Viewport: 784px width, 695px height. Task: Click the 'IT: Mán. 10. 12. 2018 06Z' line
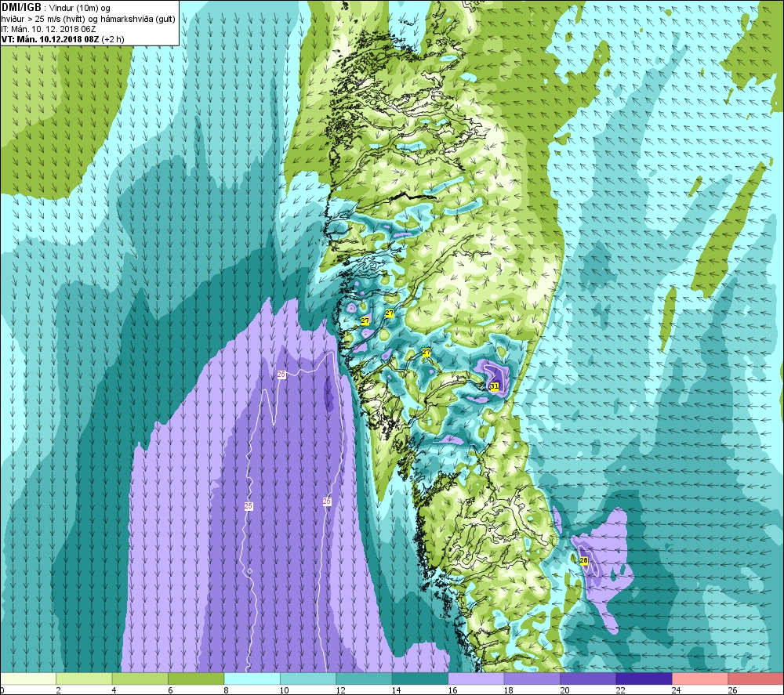click(x=49, y=29)
